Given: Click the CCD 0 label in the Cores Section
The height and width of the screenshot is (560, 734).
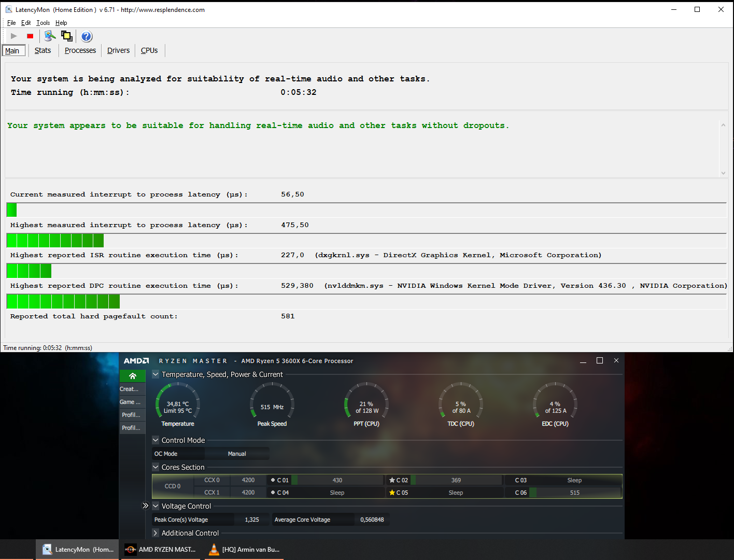Looking at the screenshot, I should coord(173,486).
